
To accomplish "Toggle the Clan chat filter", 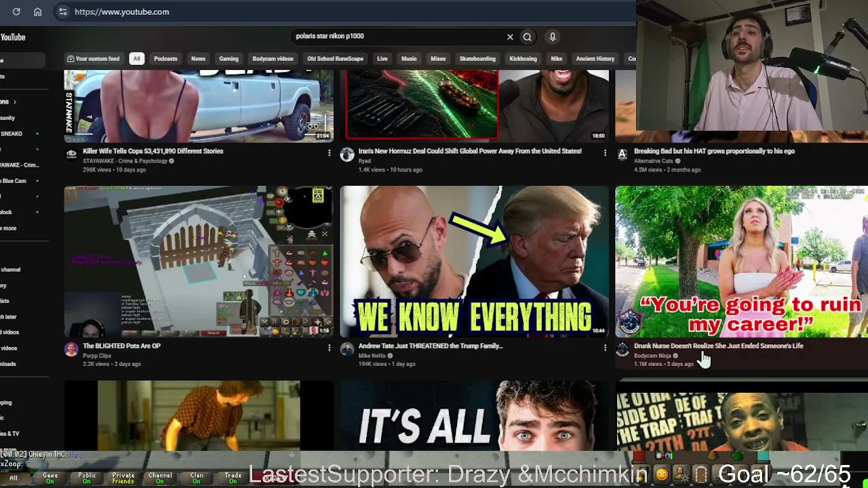I will tap(197, 478).
